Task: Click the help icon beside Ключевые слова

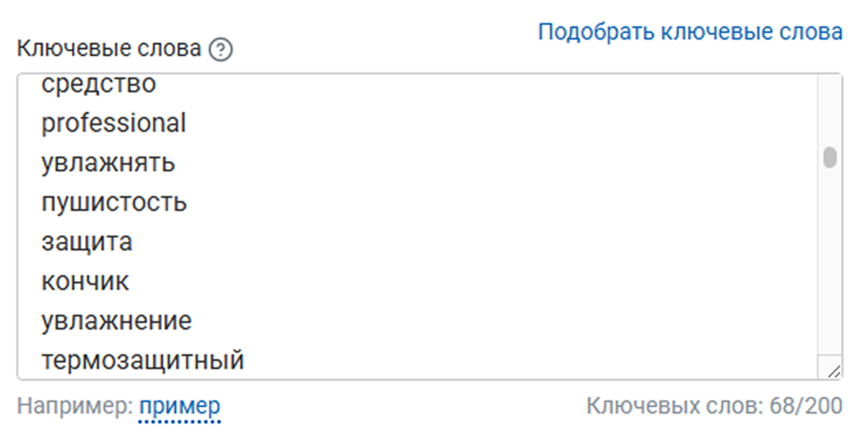Action: pos(221,50)
